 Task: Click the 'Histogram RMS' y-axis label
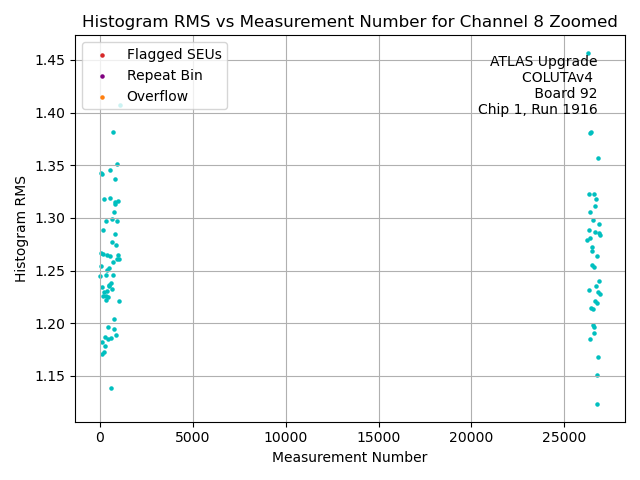click(x=21, y=229)
